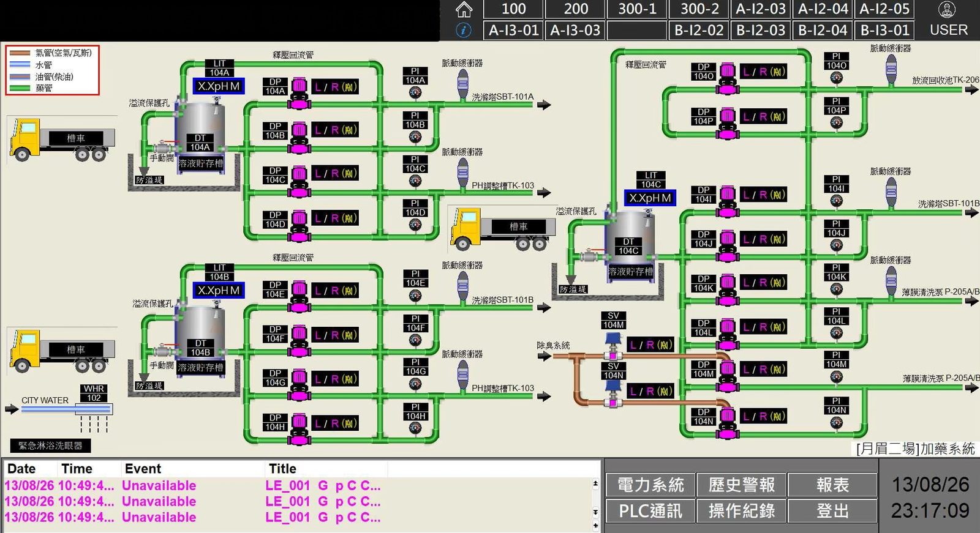The image size is (980, 533).
Task: Switch to the 200 page tab
Action: click(575, 9)
